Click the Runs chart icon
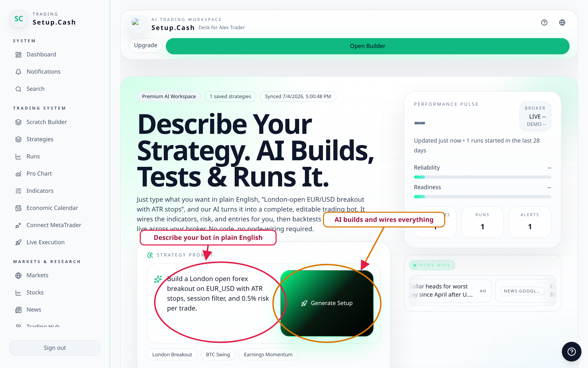The image size is (588, 368). pyautogui.click(x=18, y=157)
